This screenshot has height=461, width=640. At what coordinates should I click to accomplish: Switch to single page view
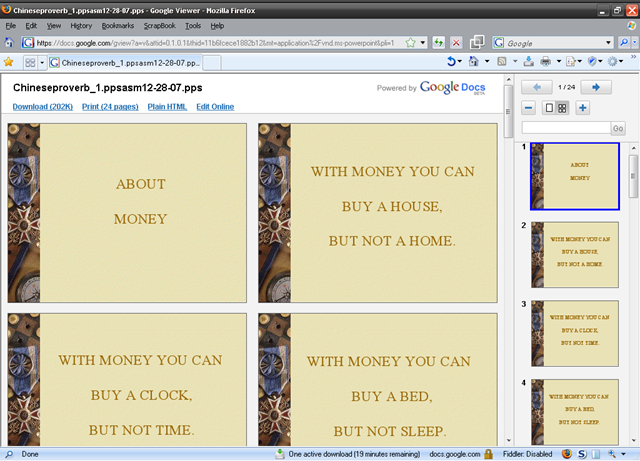click(549, 108)
